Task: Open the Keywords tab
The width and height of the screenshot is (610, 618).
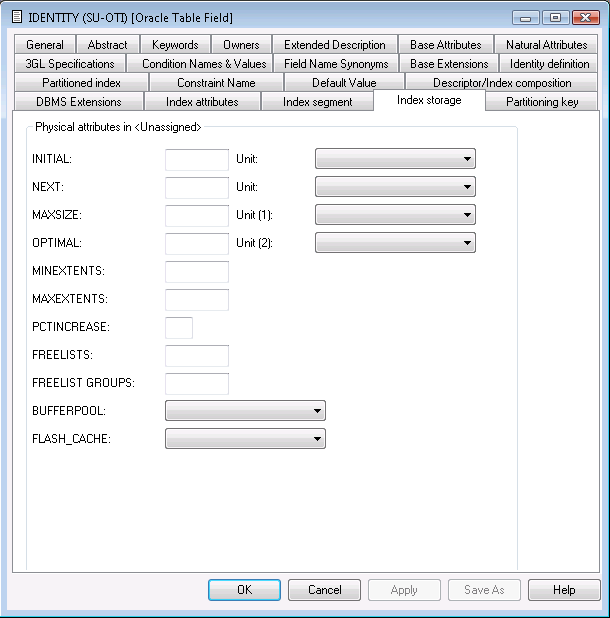Action: (x=175, y=45)
